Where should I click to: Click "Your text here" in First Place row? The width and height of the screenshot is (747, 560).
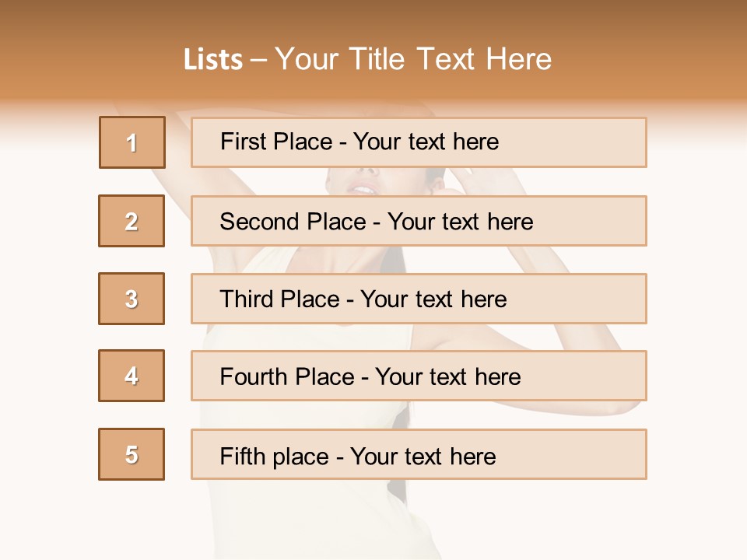[x=426, y=142]
